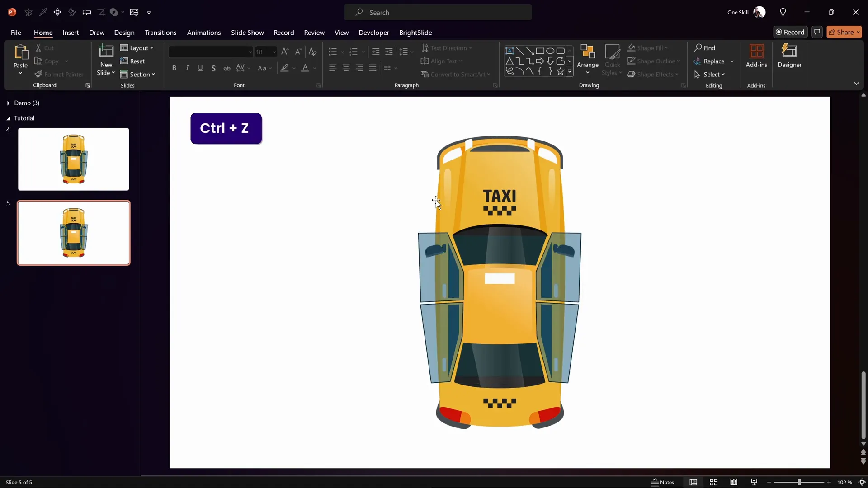Open the font size dropdown
Viewport: 868px width, 488px height.
(274, 52)
